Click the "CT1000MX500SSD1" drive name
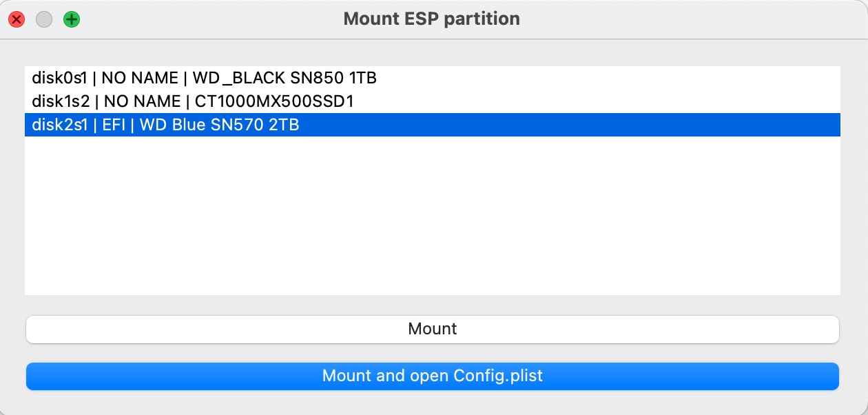This screenshot has width=868, height=415. [x=274, y=102]
